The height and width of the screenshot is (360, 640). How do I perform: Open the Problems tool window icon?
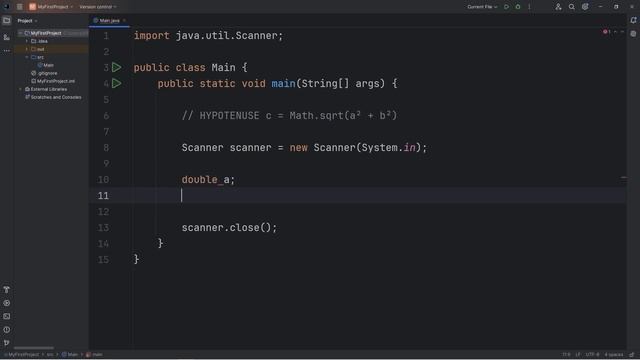[x=7, y=329]
